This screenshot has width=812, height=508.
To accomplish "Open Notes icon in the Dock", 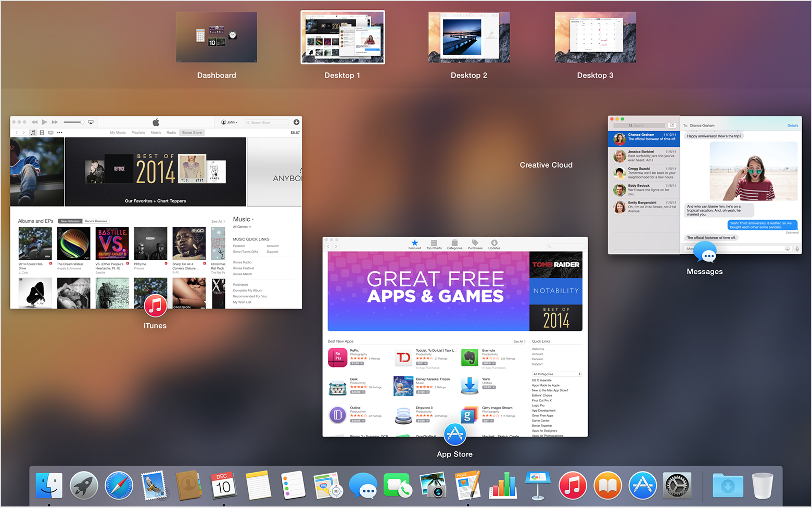I will click(258, 486).
